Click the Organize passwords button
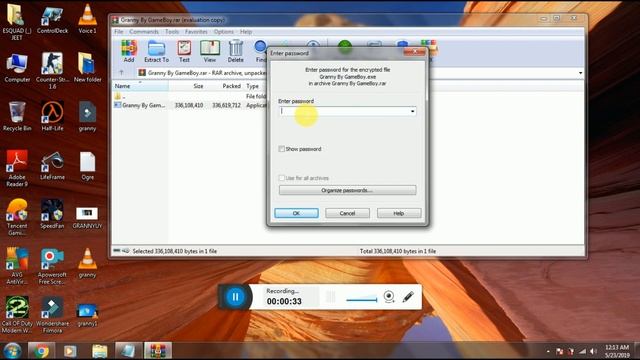 347,190
